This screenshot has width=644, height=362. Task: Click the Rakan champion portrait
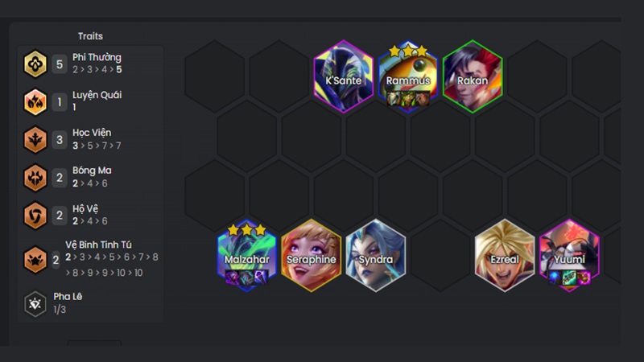pos(473,76)
